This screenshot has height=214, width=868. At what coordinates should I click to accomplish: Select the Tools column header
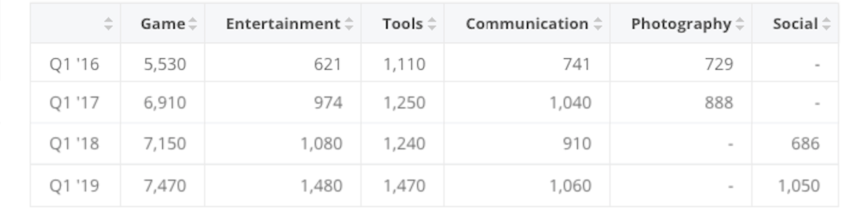[402, 24]
